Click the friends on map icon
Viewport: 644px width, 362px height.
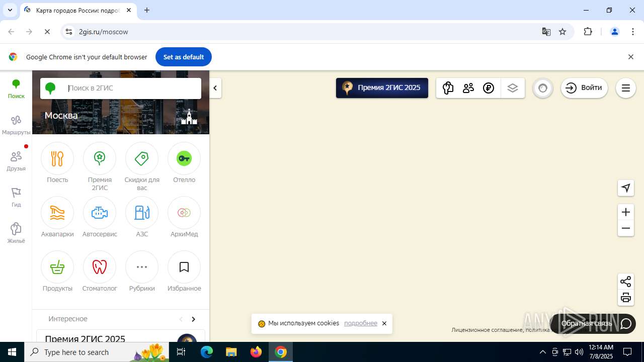468,88
